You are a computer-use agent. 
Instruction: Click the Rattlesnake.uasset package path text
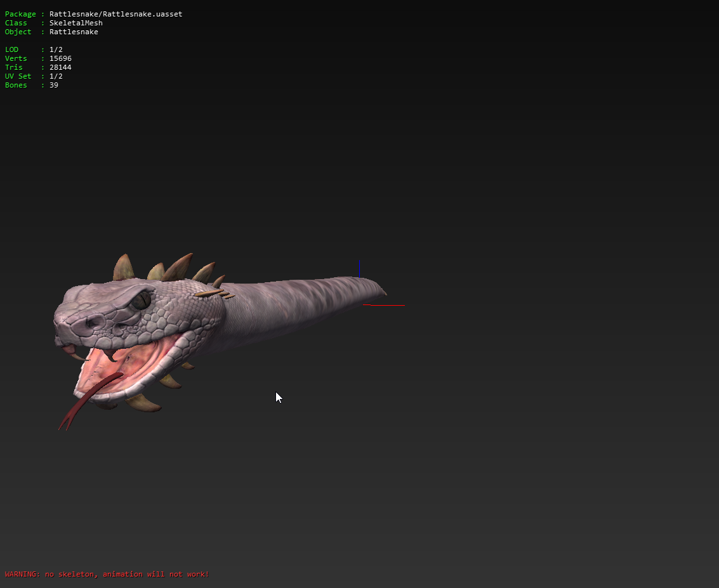(x=115, y=14)
